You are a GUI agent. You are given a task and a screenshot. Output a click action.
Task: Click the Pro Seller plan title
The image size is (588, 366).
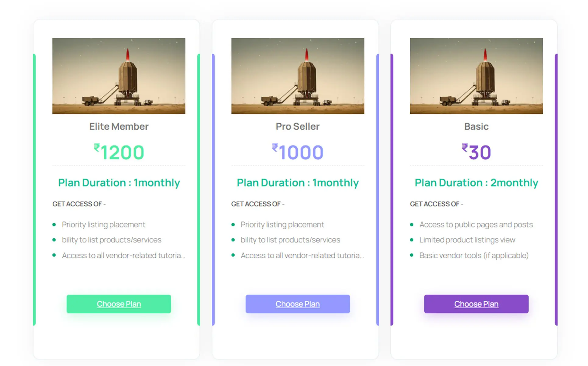[x=297, y=126]
